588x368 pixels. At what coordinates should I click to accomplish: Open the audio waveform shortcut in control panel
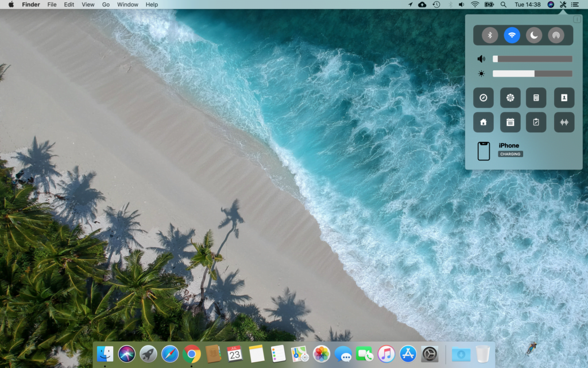(x=564, y=122)
